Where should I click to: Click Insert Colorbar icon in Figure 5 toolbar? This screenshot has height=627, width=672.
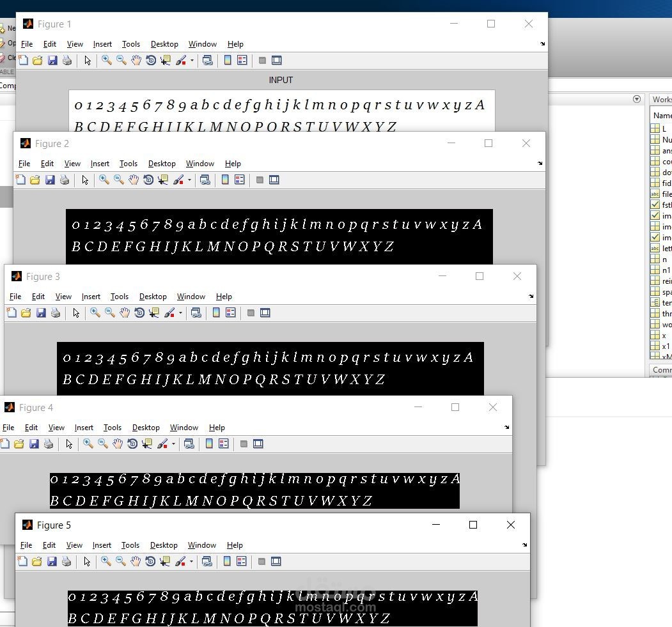(227, 562)
